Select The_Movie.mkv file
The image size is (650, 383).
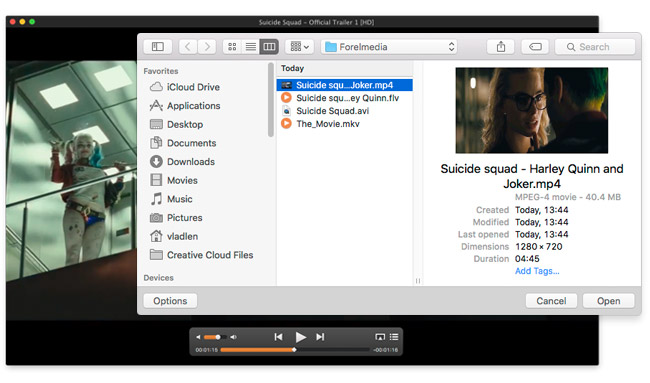tap(344, 124)
